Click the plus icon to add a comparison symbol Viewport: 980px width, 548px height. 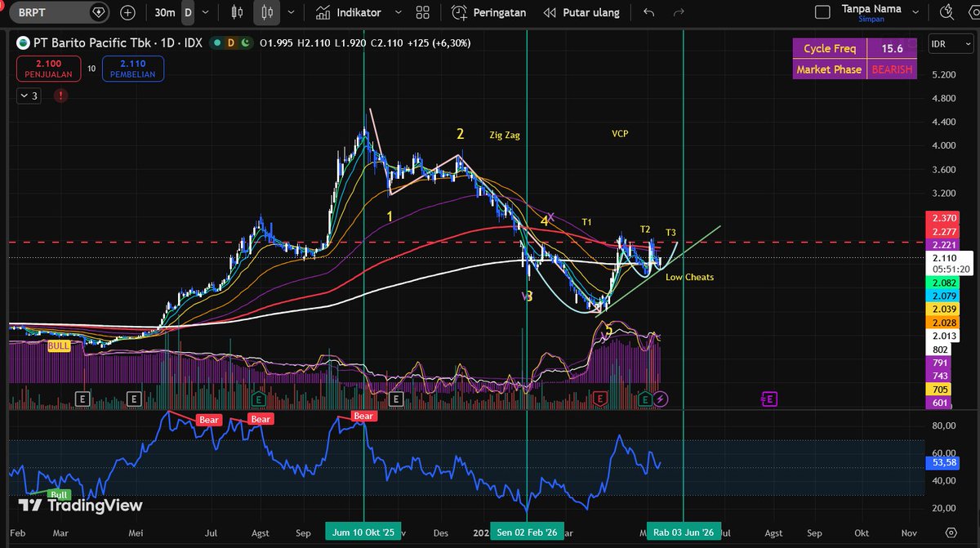coord(128,12)
